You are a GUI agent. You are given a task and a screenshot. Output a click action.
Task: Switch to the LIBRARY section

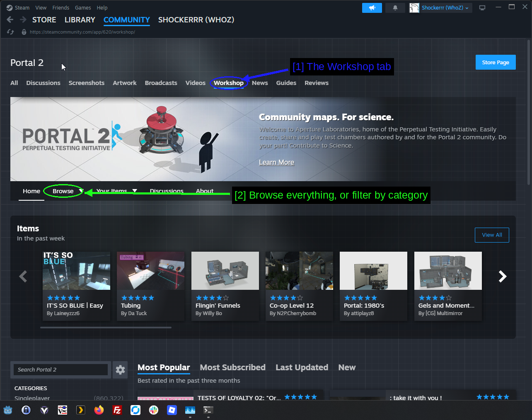coord(80,20)
